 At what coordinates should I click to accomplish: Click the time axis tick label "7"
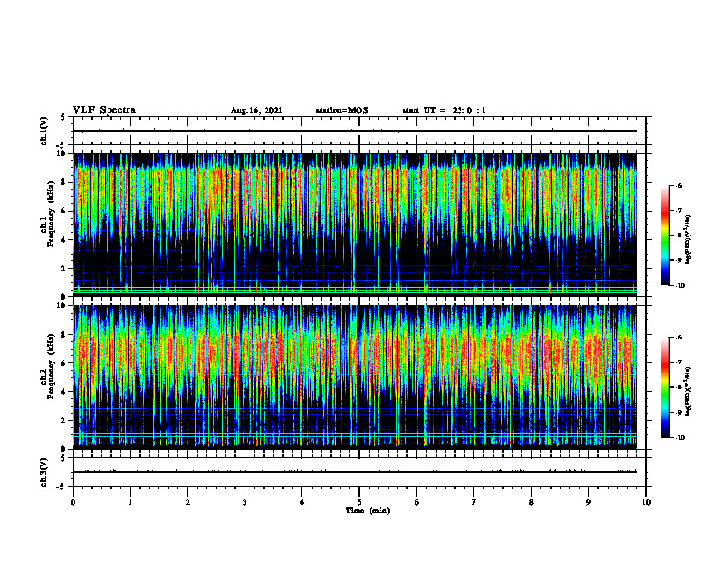(x=474, y=502)
